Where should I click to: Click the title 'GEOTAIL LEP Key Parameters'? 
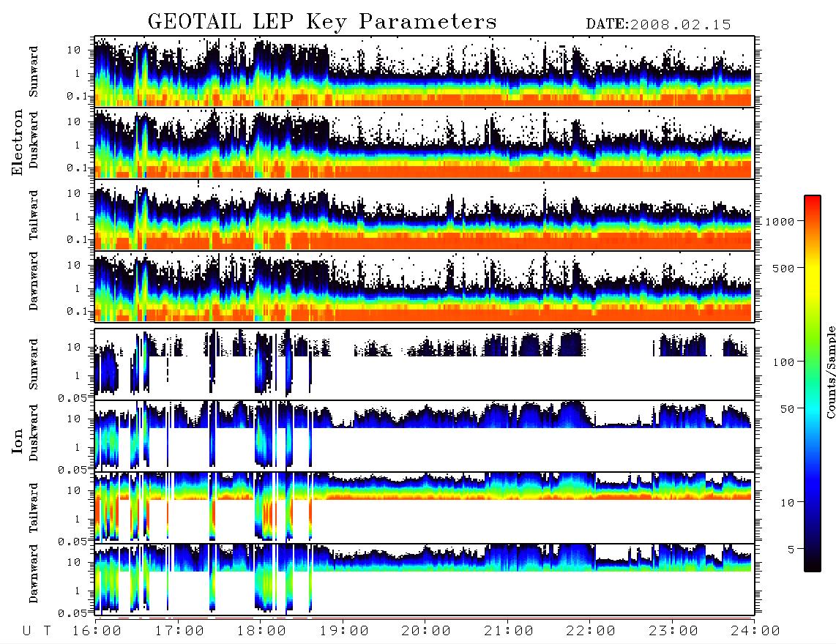(x=322, y=22)
